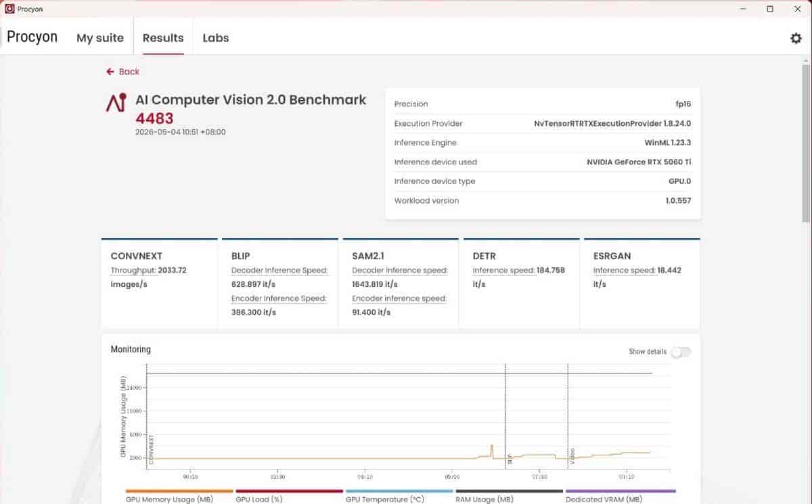Click the memory spike in the chart
Image resolution: width=812 pixels, height=504 pixels.
coord(492,451)
